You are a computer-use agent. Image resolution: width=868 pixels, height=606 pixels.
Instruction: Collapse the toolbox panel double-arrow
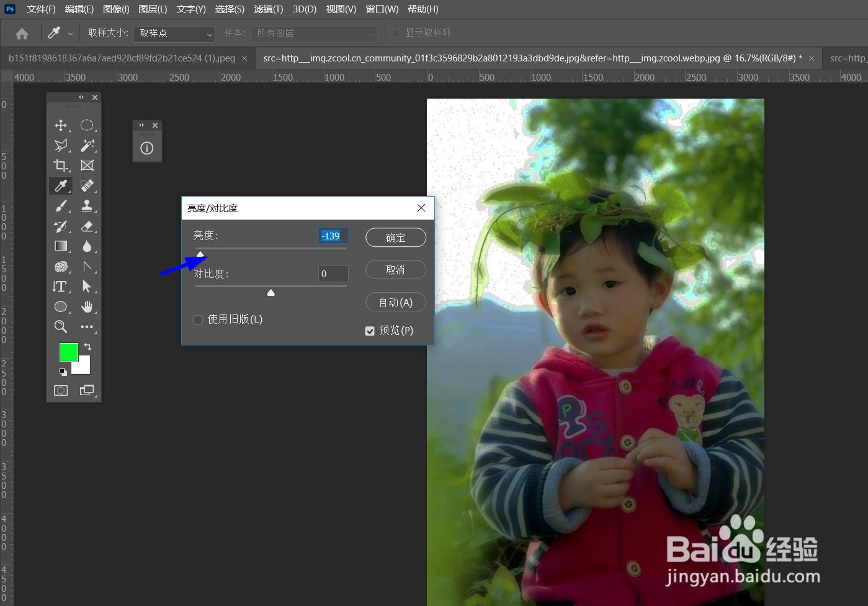pos(81,97)
